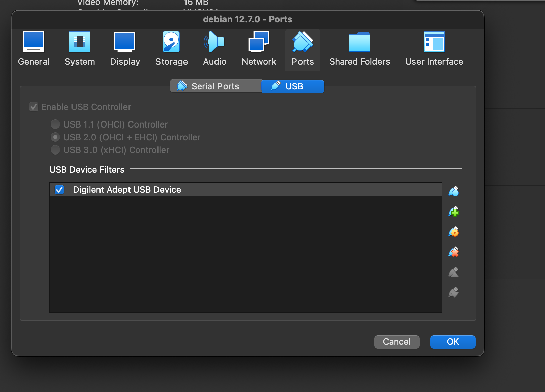This screenshot has width=545, height=392.
Task: Open the Audio settings section
Action: pos(214,49)
